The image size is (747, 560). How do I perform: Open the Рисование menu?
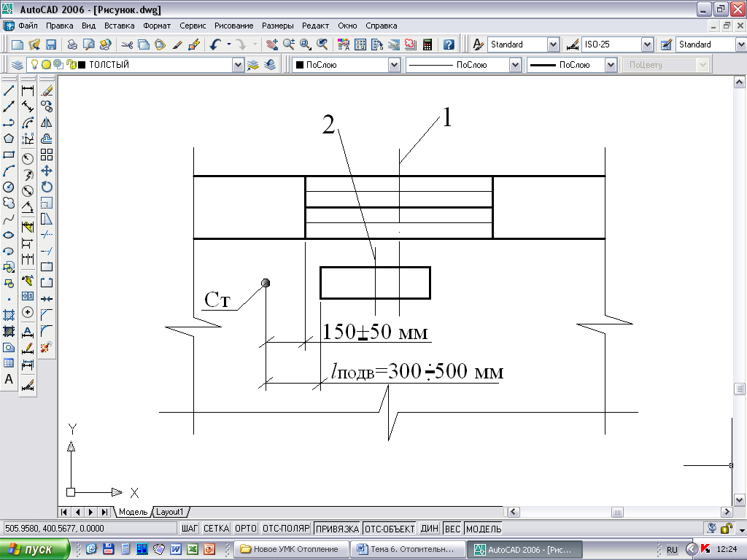click(234, 26)
